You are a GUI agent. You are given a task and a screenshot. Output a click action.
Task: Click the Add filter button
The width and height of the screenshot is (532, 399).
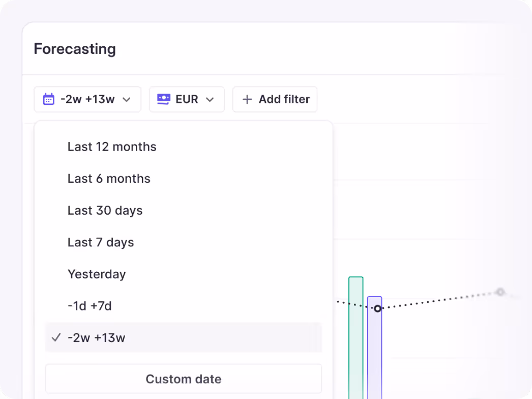coord(275,99)
